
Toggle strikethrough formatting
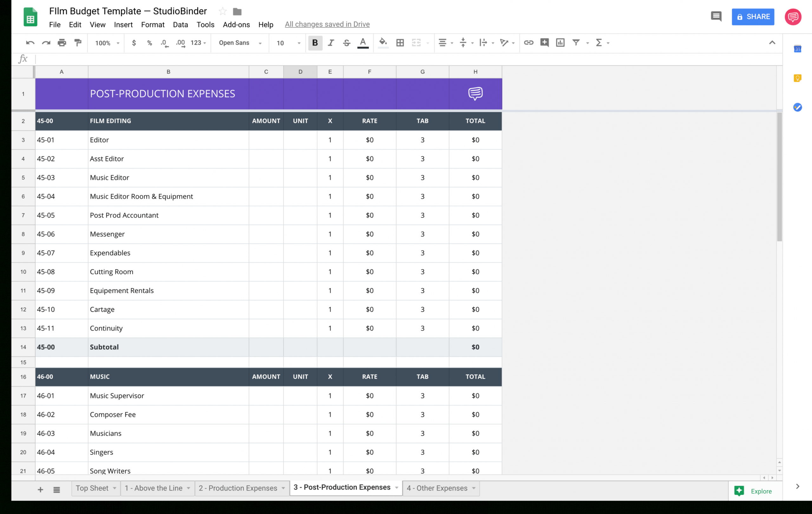346,43
